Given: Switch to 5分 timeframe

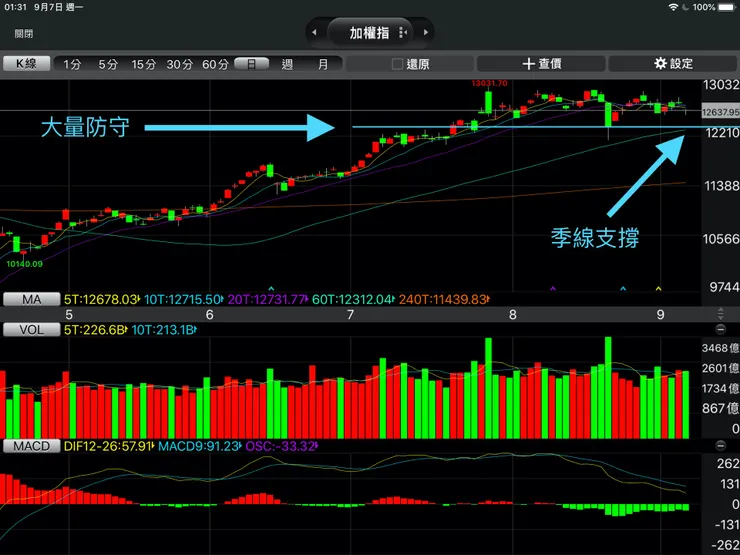Looking at the screenshot, I should click(108, 64).
